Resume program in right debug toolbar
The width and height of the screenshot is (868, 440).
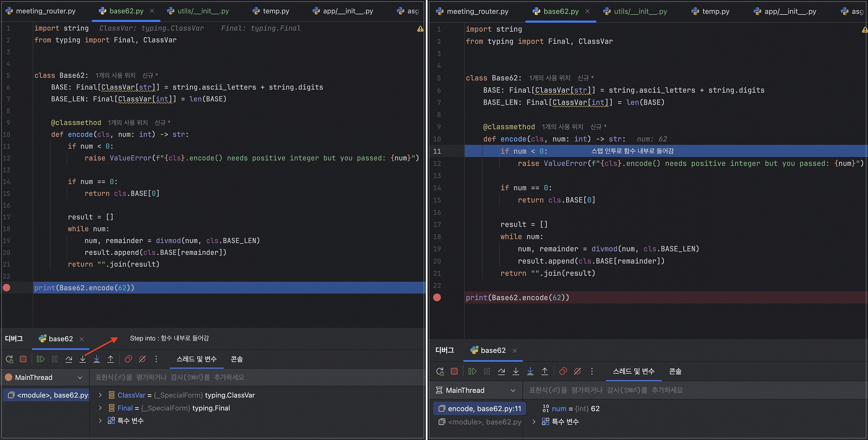coord(472,371)
